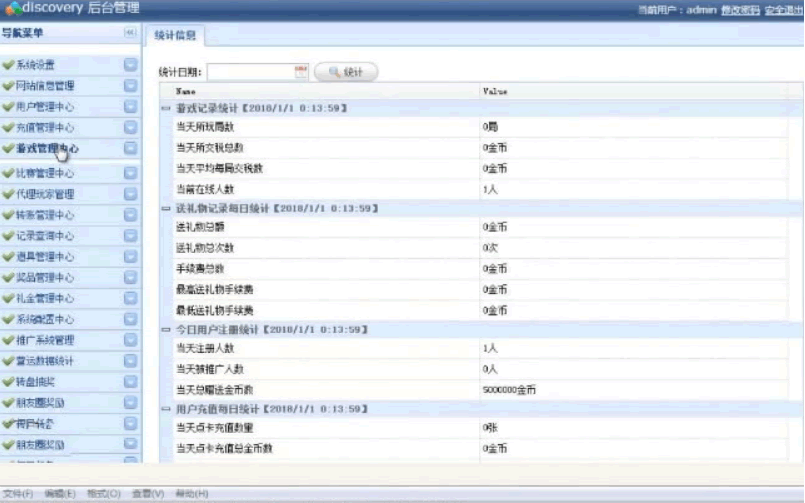
Task: Expand the 游戏管理中心 panel arrow button
Action: coord(130,149)
